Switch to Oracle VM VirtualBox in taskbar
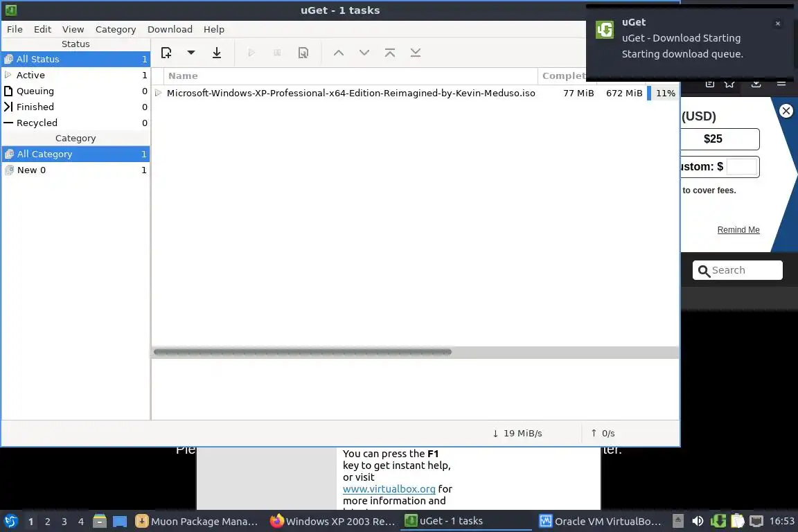The height and width of the screenshot is (532, 798). 601,522
